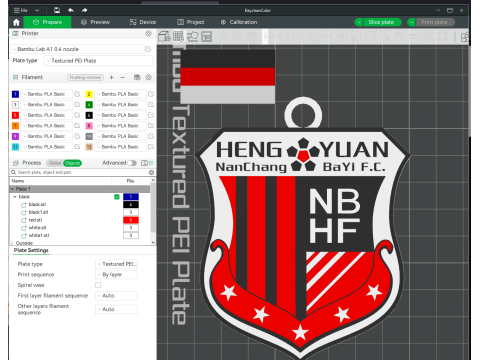Screen dimensions: 480x360
Task: Open the Project tab
Action: coord(190,22)
